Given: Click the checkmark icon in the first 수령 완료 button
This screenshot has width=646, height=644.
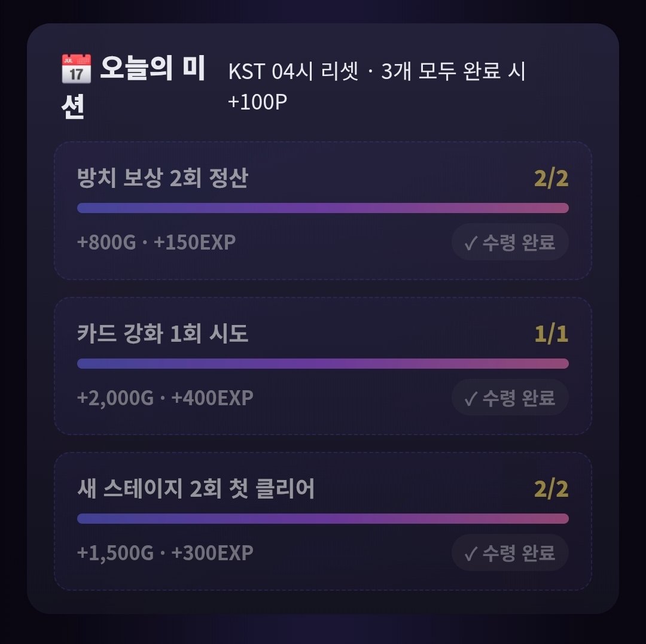Looking at the screenshot, I should click(x=471, y=243).
